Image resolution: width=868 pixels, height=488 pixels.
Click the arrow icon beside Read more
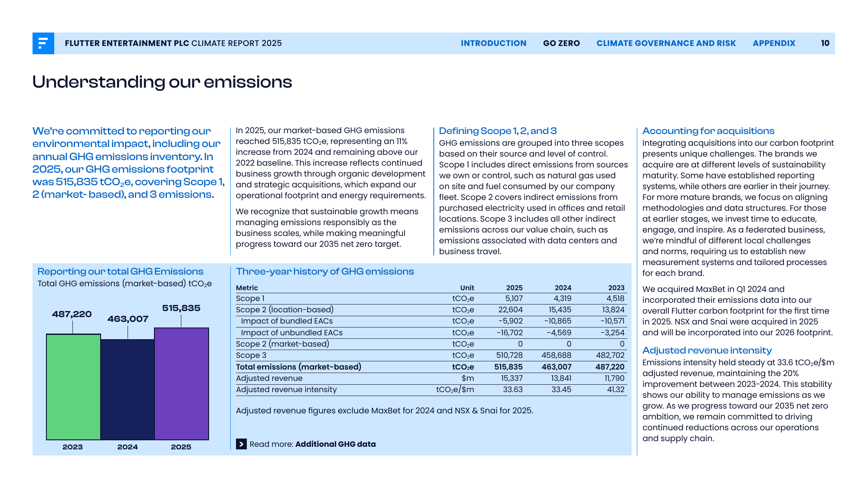[241, 444]
